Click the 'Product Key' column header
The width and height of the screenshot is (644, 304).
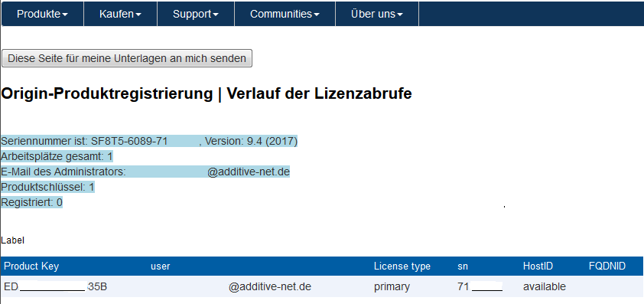click(31, 266)
